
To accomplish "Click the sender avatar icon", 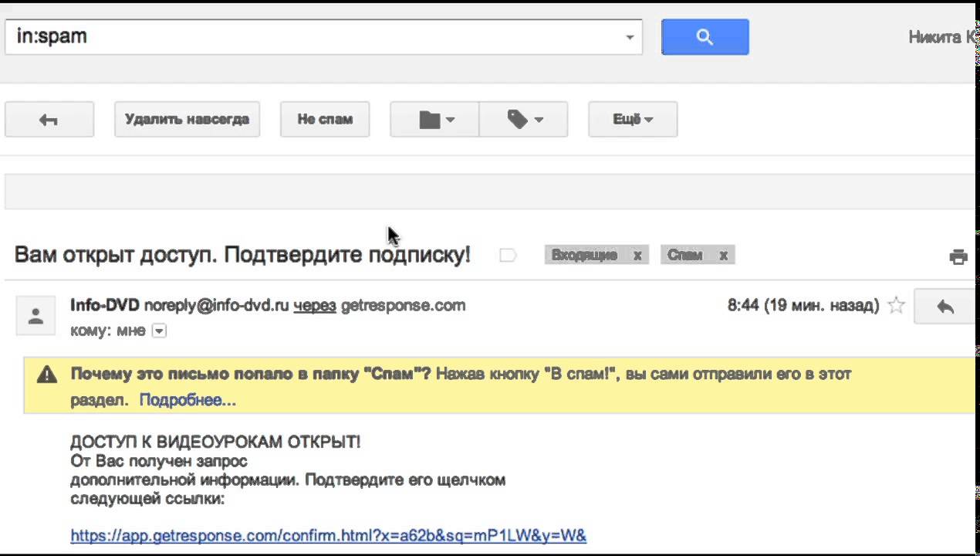I will coord(35,315).
